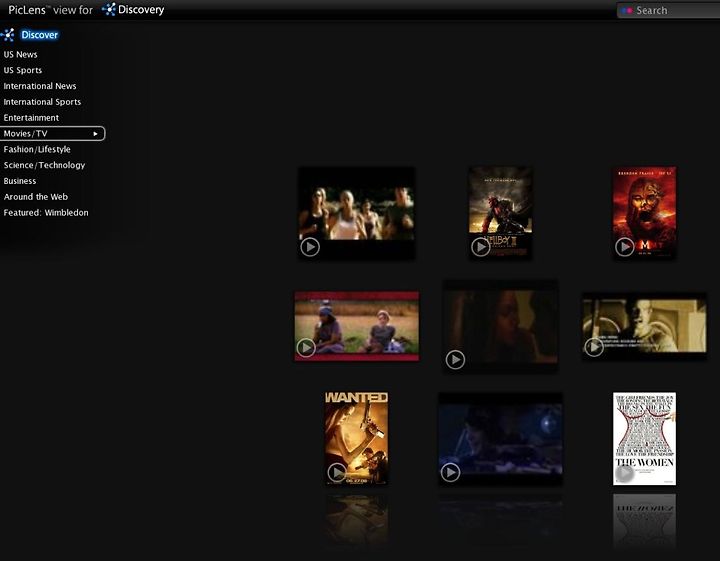Play the two people sitting in field video
The height and width of the screenshot is (561, 720).
tap(306, 348)
